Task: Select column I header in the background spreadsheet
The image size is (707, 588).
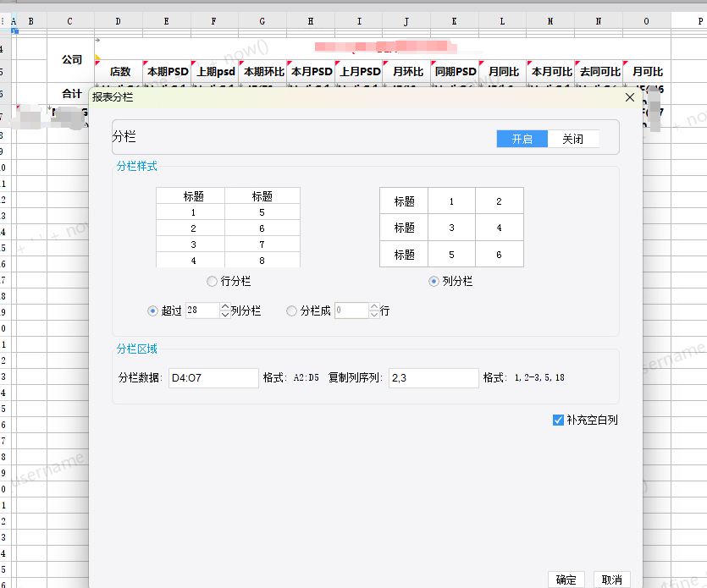Action: (359, 21)
